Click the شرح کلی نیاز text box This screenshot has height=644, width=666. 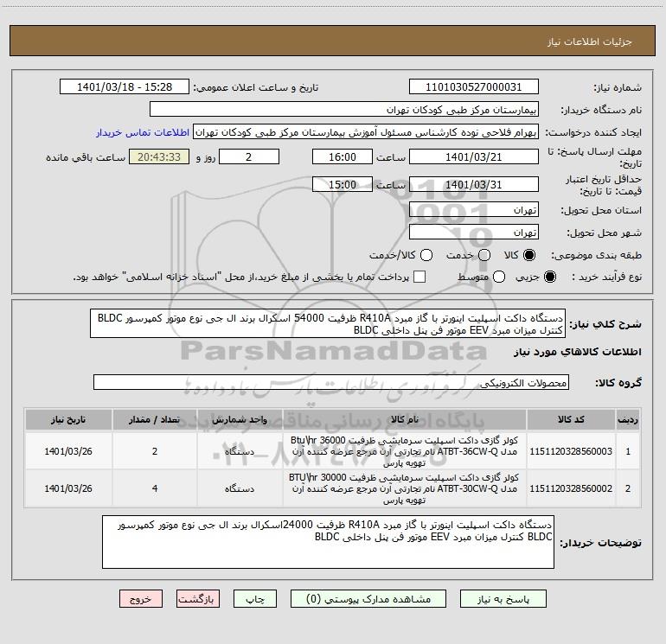(x=328, y=323)
